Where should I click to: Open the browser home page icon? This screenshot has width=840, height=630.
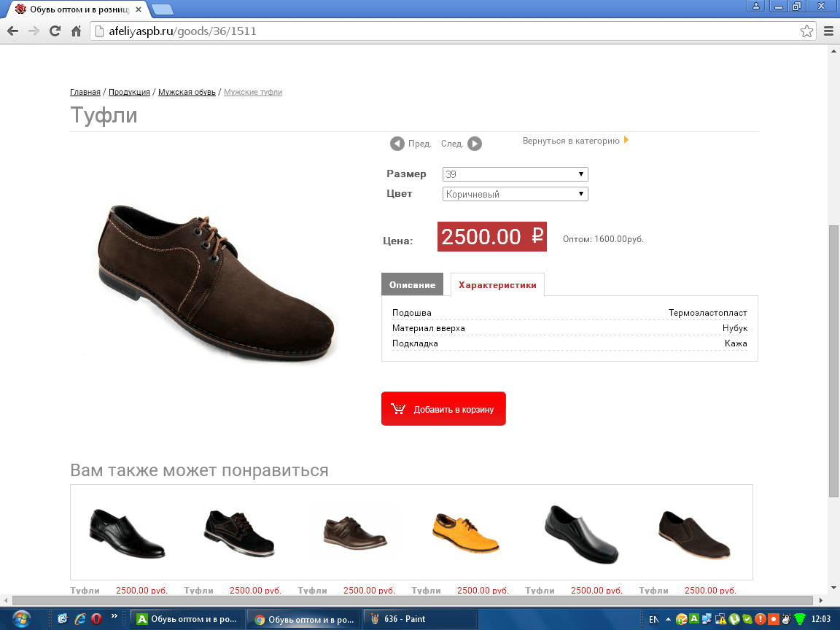[x=76, y=31]
